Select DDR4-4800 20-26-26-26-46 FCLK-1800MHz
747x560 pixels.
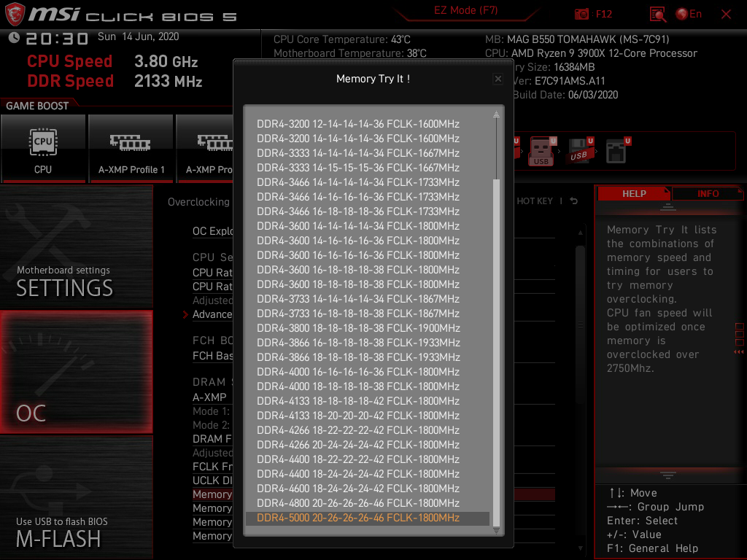coord(368,503)
